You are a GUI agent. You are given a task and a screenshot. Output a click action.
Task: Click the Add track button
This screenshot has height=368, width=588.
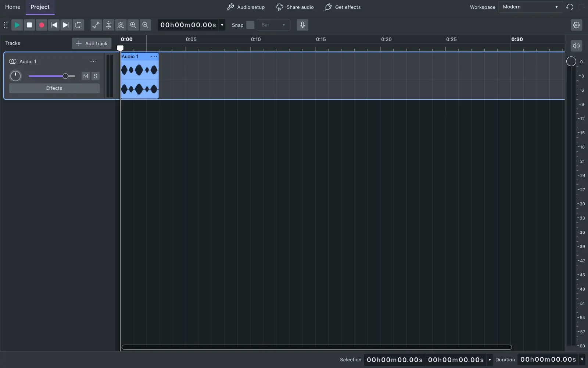coord(92,43)
